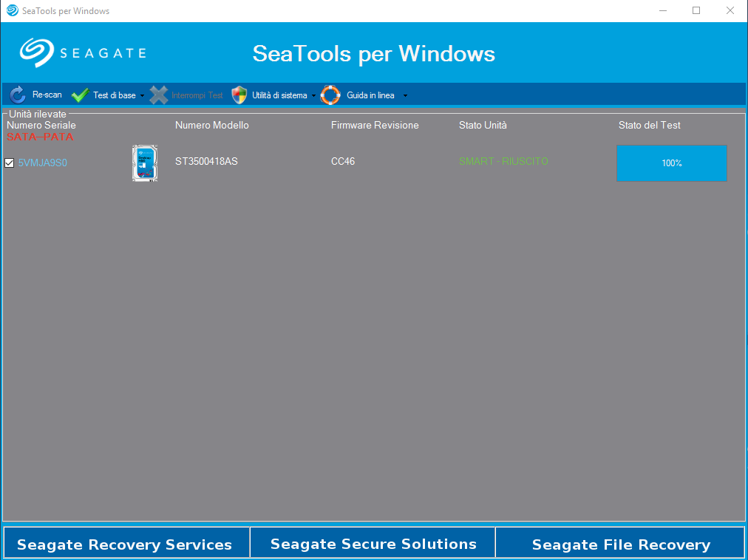Minimize the SeaTools window

(x=662, y=10)
